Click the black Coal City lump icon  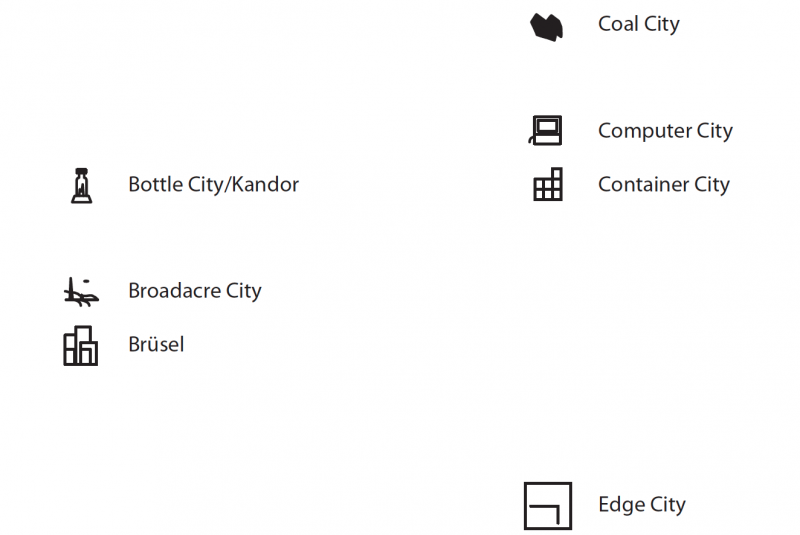(x=546, y=27)
